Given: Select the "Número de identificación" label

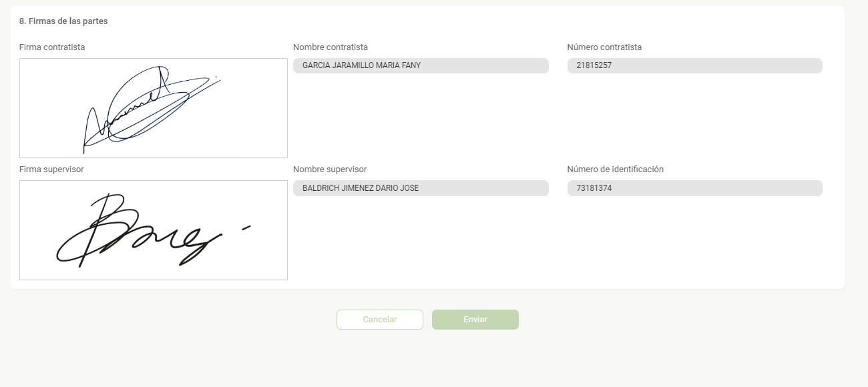Looking at the screenshot, I should point(615,169).
